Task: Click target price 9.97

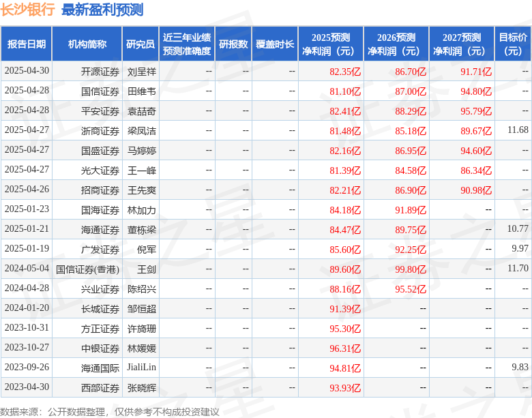Action: 520,249
